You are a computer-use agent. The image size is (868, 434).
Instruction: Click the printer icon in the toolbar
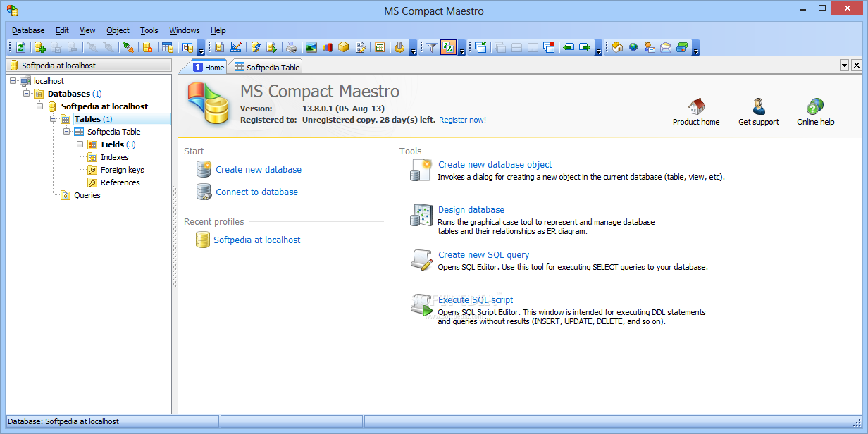coord(291,47)
